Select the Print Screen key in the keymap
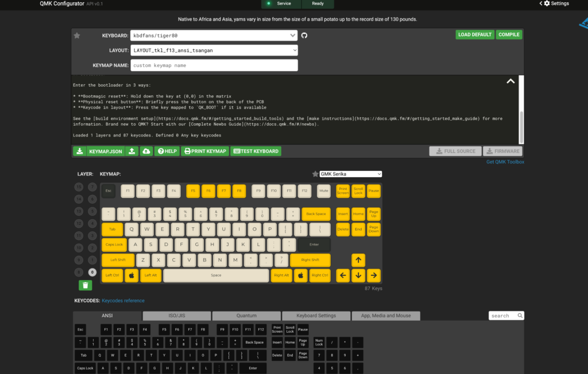This screenshot has width=588, height=374. pyautogui.click(x=343, y=191)
